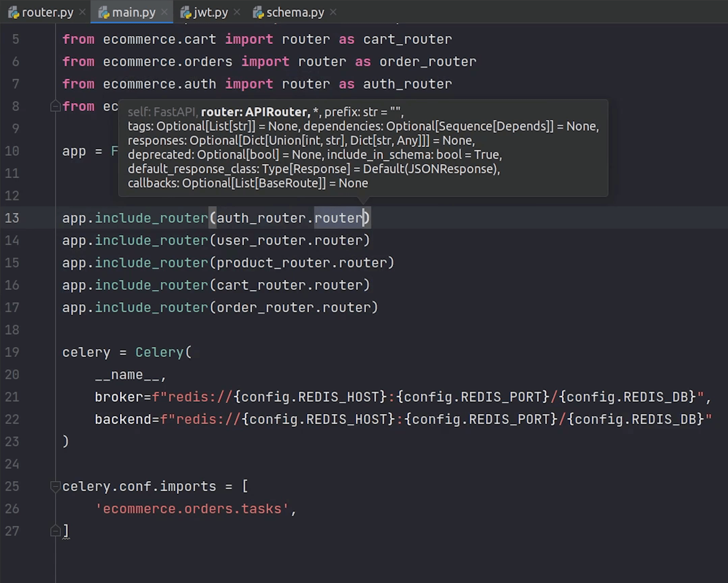728x583 pixels.
Task: Place cursor in 'ecommerce.orders.tasks' string
Action: pos(192,509)
